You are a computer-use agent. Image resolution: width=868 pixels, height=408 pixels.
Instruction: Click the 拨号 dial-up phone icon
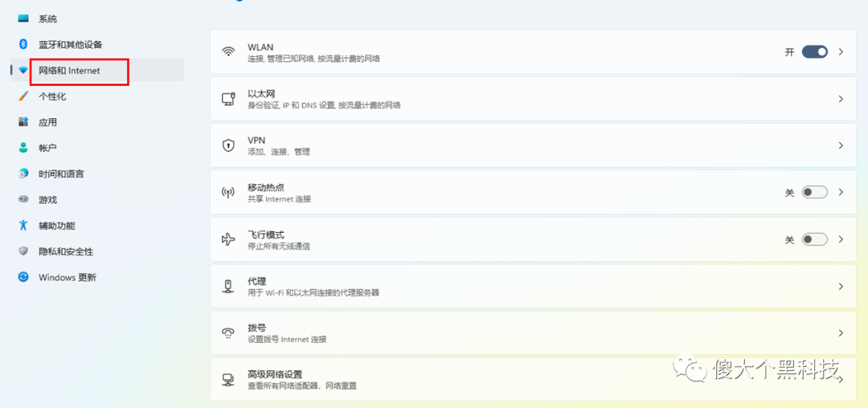tap(228, 333)
